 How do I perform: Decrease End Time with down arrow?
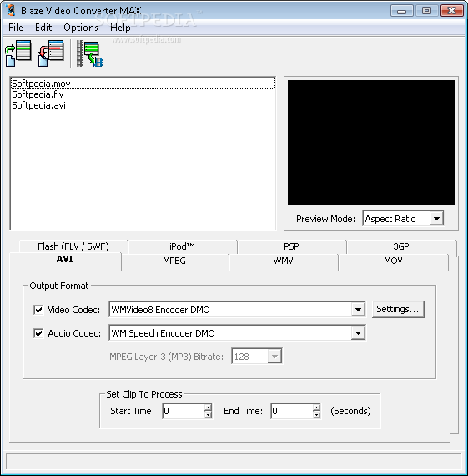pos(316,415)
